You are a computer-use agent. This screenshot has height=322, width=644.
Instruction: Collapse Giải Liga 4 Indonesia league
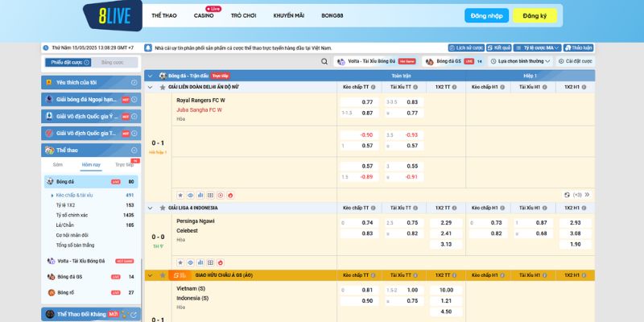click(x=150, y=208)
